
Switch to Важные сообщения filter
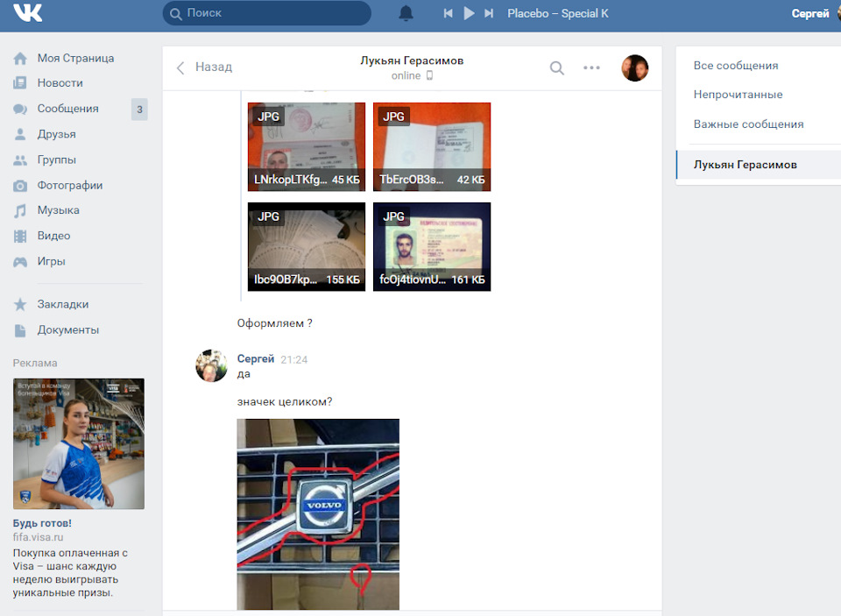748,124
